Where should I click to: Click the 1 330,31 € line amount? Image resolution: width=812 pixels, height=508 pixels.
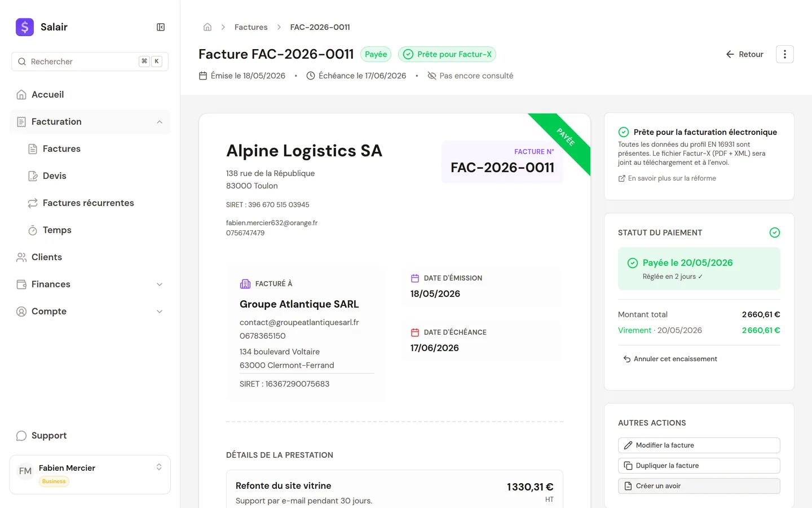530,487
